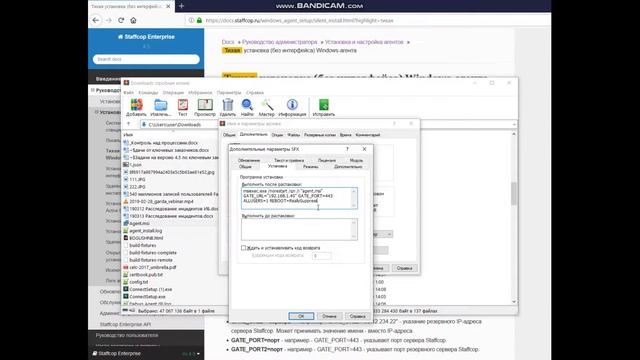Viewport: 640px width, 360px height.
Task: Click Search docs input field
Action: [146, 59]
